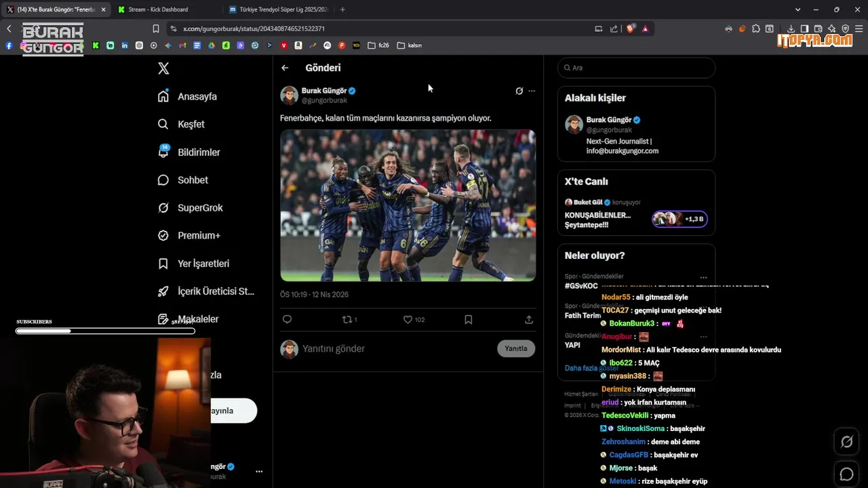The height and width of the screenshot is (488, 868).
Task: Bookmark this page from address bar
Action: pyautogui.click(x=156, y=28)
